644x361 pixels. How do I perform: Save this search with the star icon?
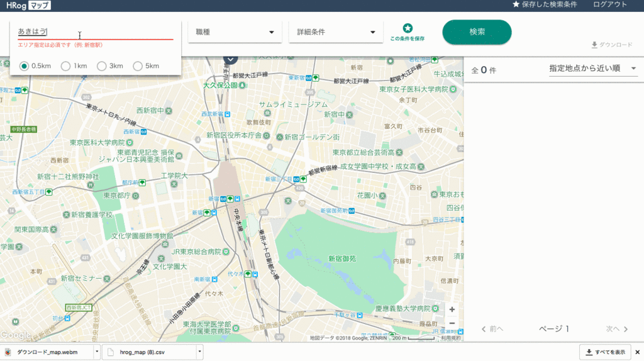(408, 32)
